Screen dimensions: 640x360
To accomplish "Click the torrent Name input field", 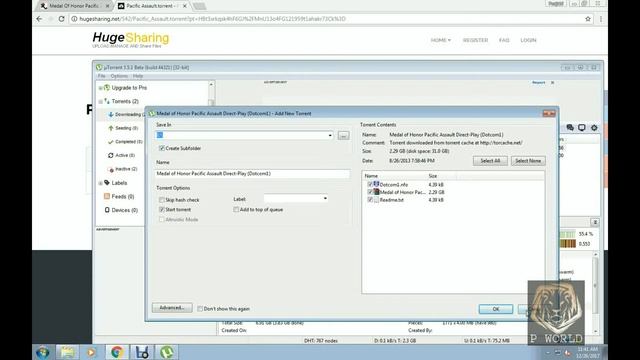I will click(252, 173).
